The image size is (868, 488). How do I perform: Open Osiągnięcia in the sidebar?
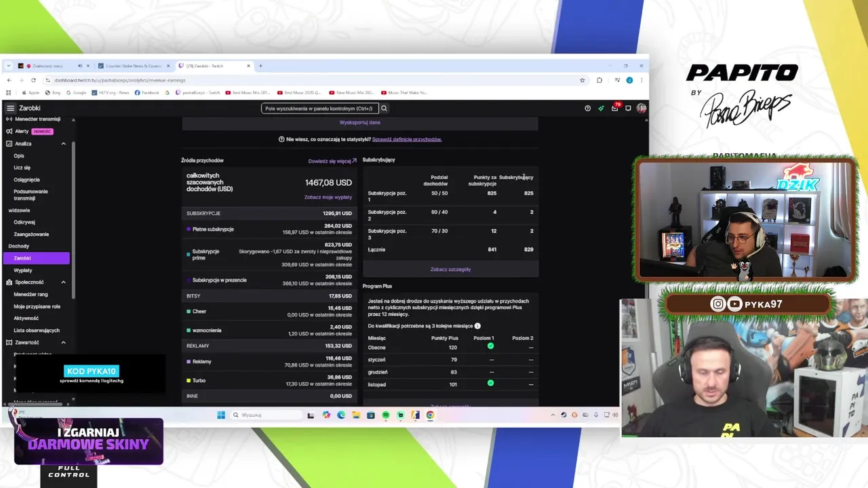click(x=26, y=180)
